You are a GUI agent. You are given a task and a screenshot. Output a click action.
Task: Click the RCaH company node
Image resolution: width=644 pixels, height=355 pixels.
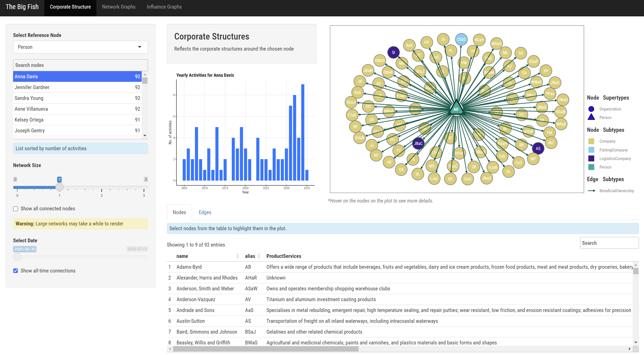pyautogui.click(x=479, y=40)
